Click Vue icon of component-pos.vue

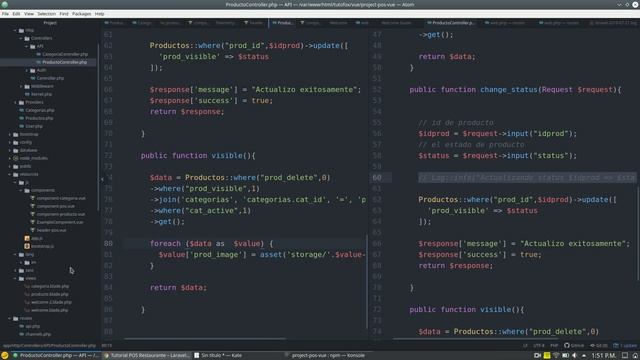(x=33, y=206)
